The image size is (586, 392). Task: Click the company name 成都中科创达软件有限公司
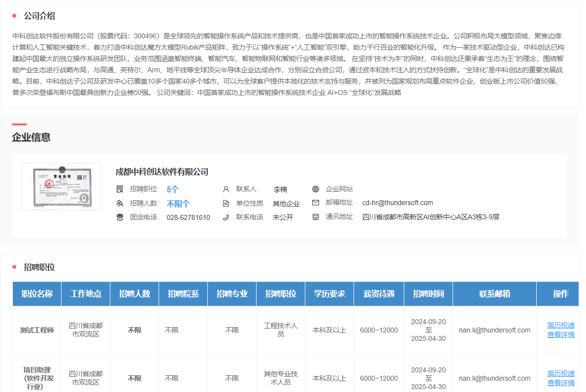(162, 172)
